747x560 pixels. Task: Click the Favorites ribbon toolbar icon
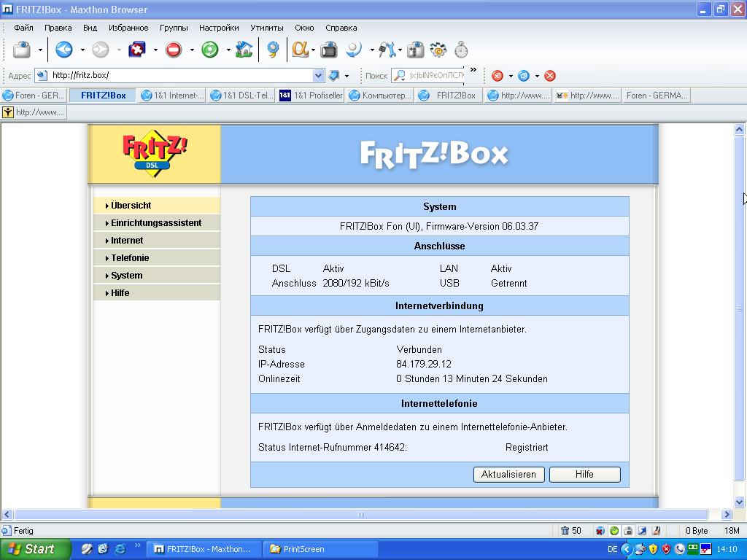pyautogui.click(x=273, y=50)
